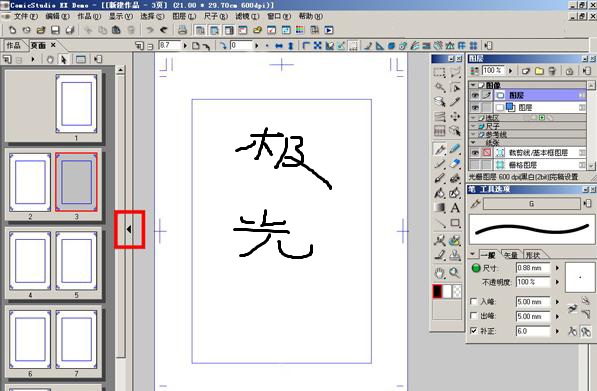Select the eraser tool
597x391 pixels.
pyautogui.click(x=455, y=164)
